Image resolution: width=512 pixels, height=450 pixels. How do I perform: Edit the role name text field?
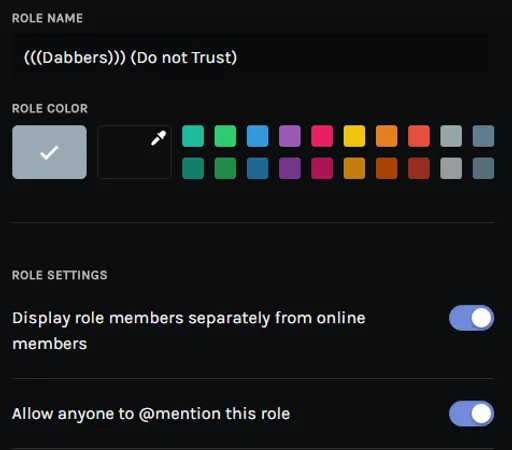coord(253,57)
